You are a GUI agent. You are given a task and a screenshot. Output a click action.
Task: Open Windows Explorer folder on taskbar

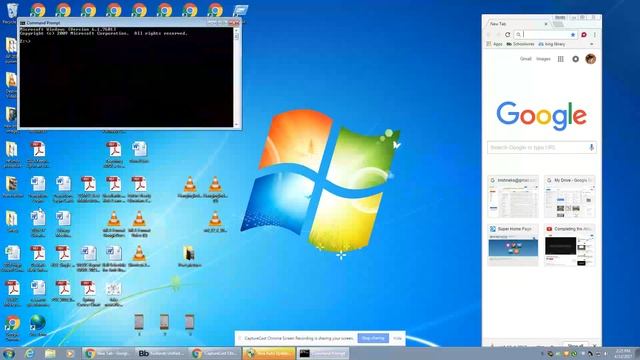(x=50, y=353)
